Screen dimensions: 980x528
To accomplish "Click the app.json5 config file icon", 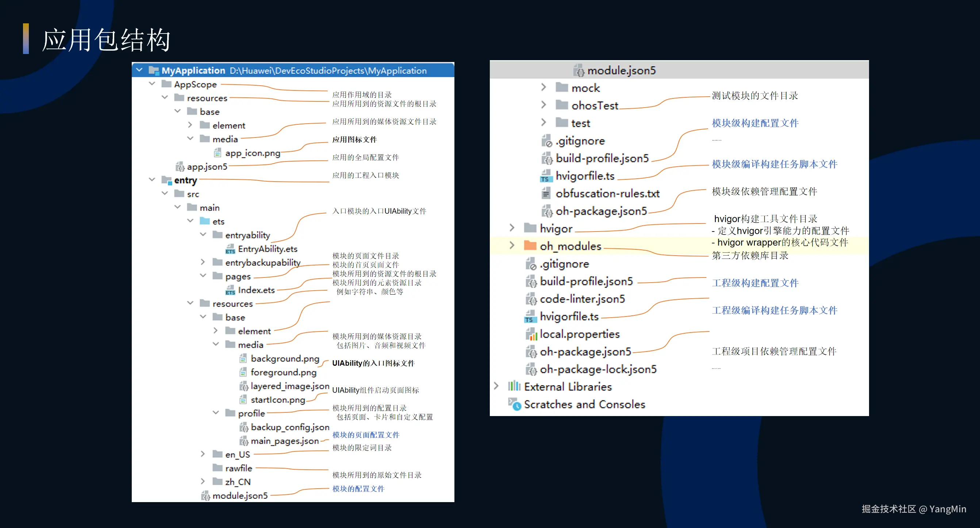I will [180, 167].
